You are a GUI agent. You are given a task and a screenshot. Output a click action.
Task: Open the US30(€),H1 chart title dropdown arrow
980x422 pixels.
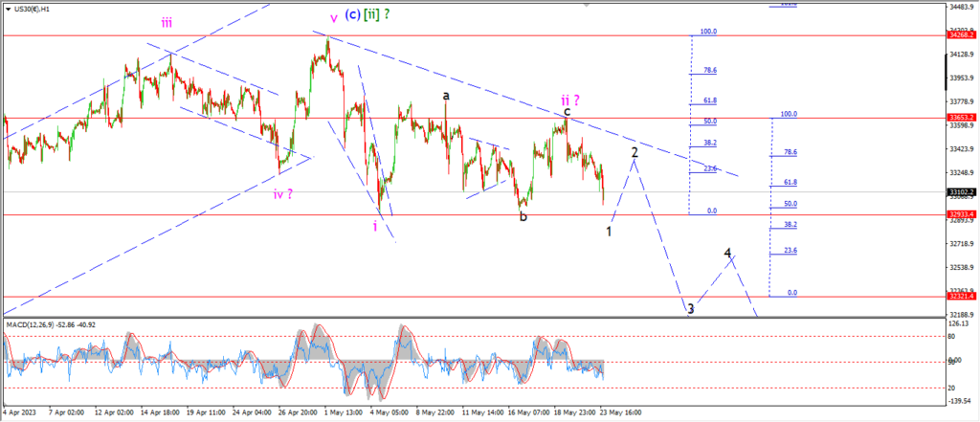tap(7, 7)
